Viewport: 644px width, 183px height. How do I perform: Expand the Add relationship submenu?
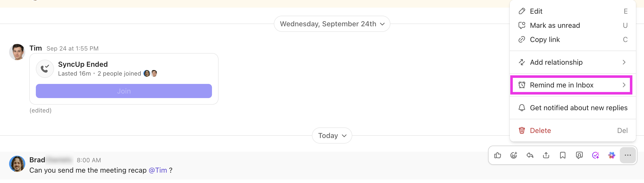pos(573,62)
